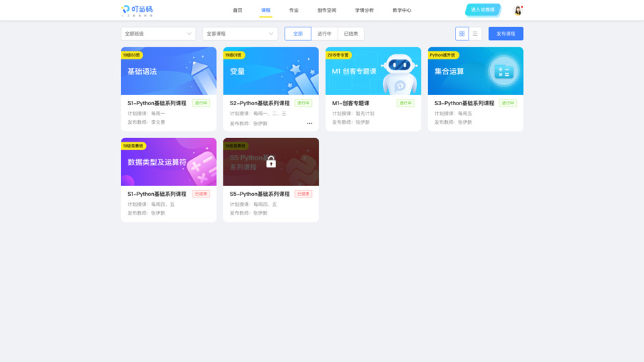Open 教学中心 in top navigation
The height and width of the screenshot is (362, 644).
(401, 10)
